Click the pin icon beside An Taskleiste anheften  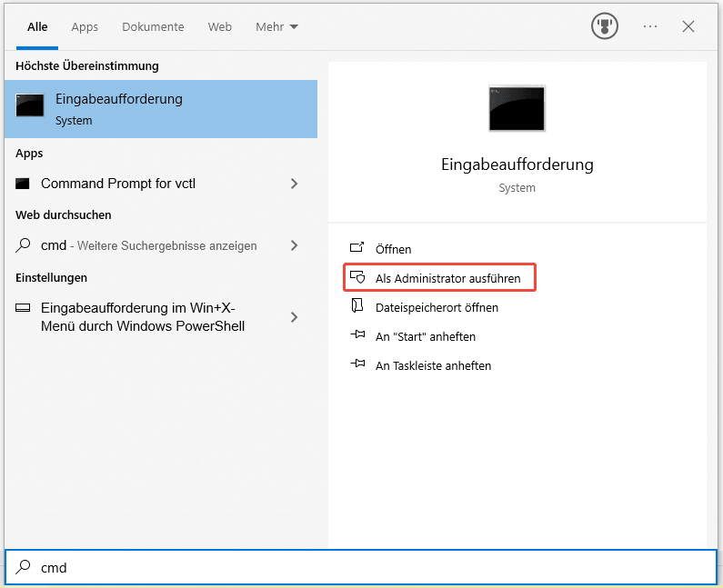[357, 364]
